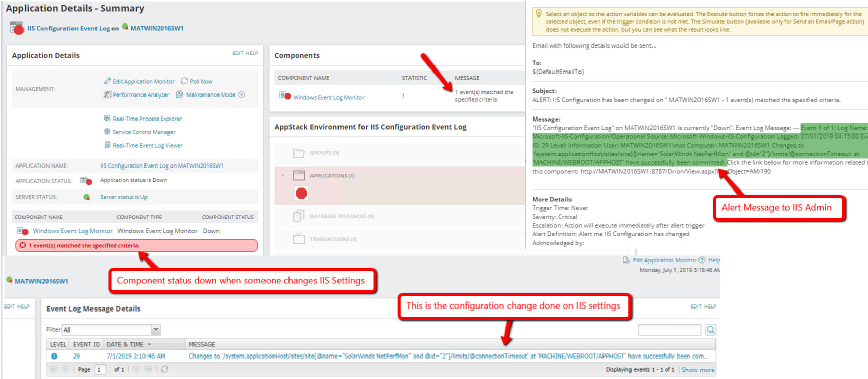Refresh the event log list
The height and width of the screenshot is (379, 868).
(x=164, y=369)
